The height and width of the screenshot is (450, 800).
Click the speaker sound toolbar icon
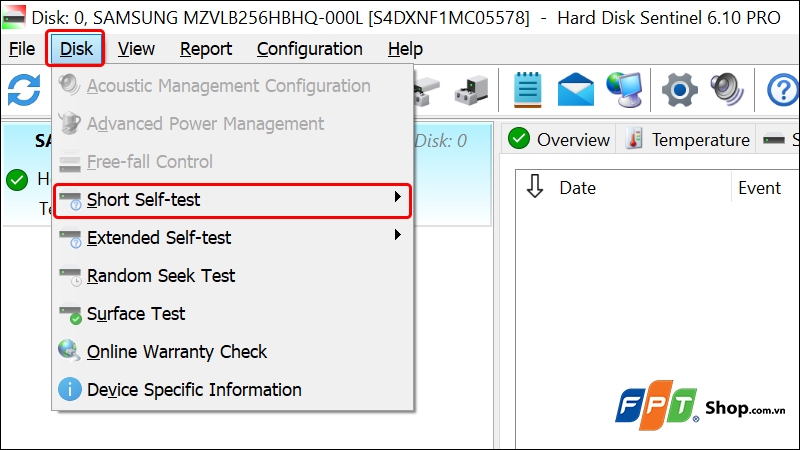(x=727, y=90)
